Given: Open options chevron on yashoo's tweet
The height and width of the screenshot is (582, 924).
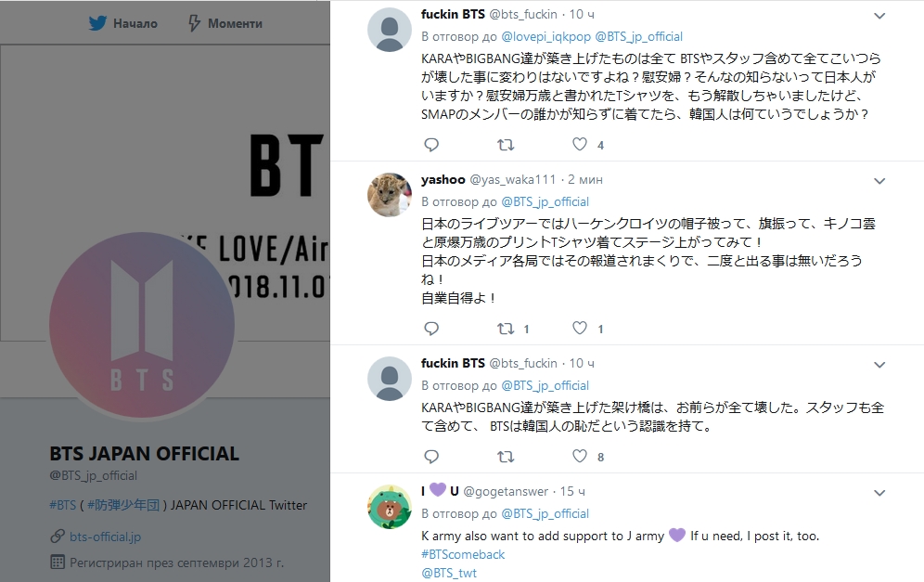Looking at the screenshot, I should coord(879,181).
